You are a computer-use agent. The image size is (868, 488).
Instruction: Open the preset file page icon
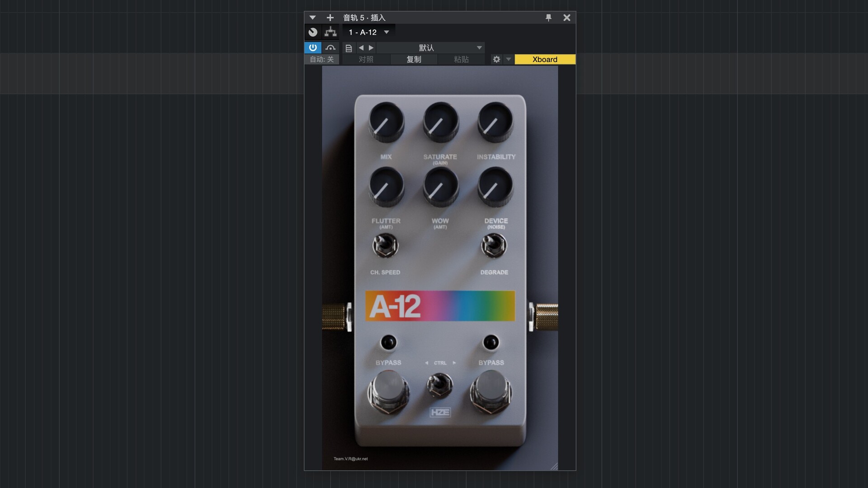pos(349,48)
